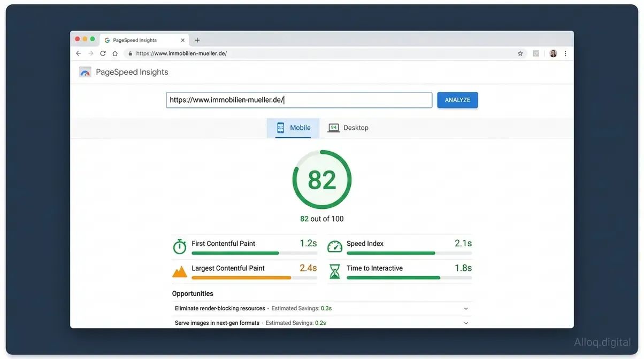Click the gauge icon for Speed Index
This screenshot has width=644, height=359.
coord(335,246)
